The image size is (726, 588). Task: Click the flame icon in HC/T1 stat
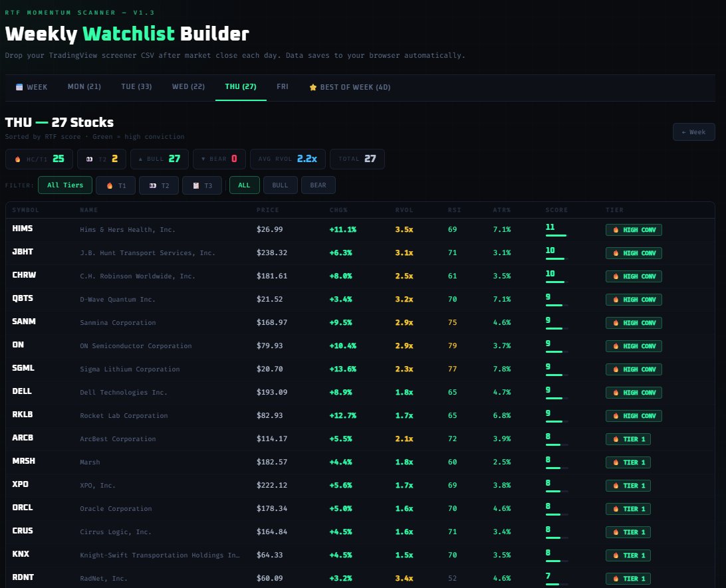[17, 159]
